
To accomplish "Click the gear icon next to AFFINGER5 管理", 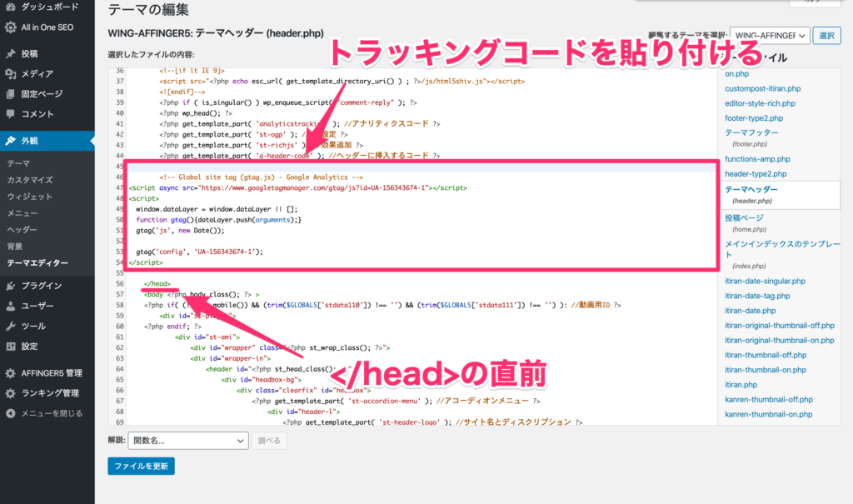I will pos(10,373).
